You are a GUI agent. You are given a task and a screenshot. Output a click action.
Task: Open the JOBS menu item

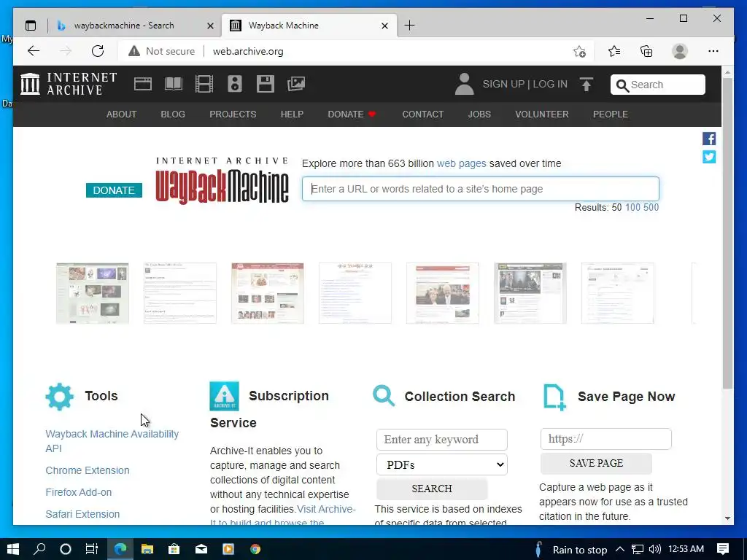479,114
